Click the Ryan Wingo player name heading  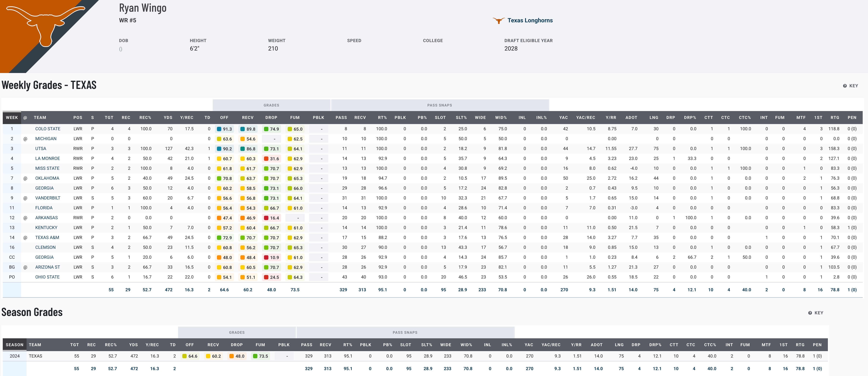click(143, 8)
